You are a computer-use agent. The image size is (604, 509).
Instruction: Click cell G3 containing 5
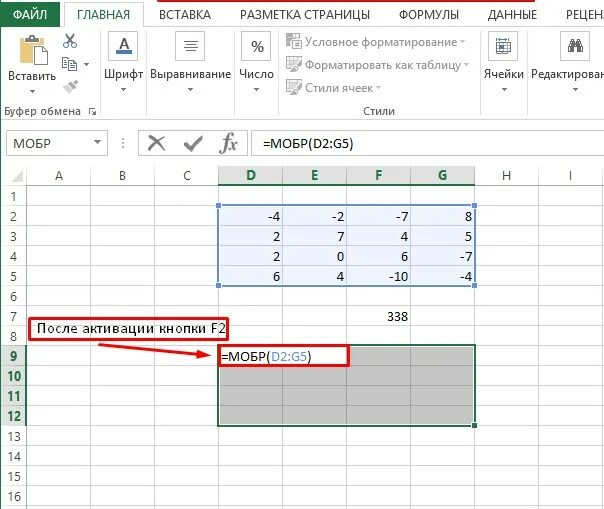(442, 236)
